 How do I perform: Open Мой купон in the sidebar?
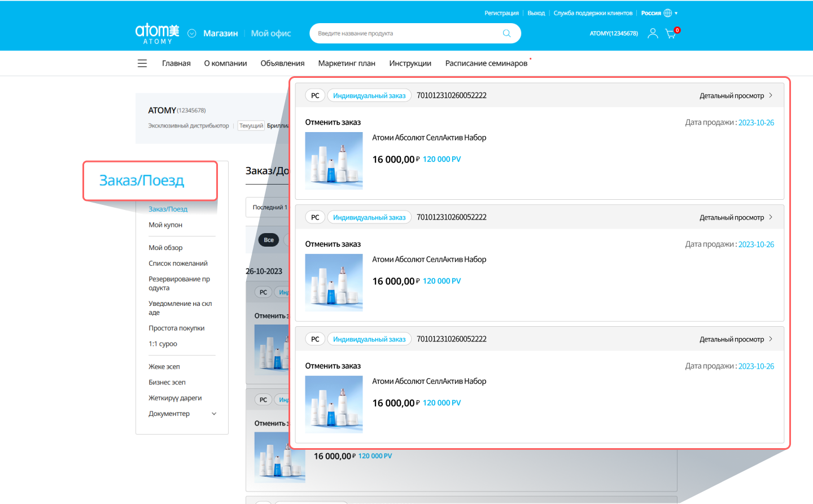(165, 225)
